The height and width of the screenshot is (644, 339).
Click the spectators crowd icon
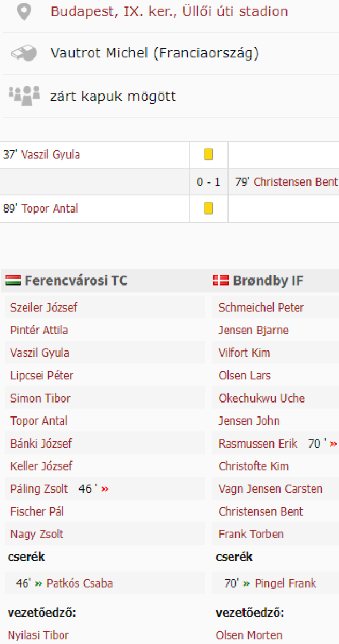pos(24,96)
